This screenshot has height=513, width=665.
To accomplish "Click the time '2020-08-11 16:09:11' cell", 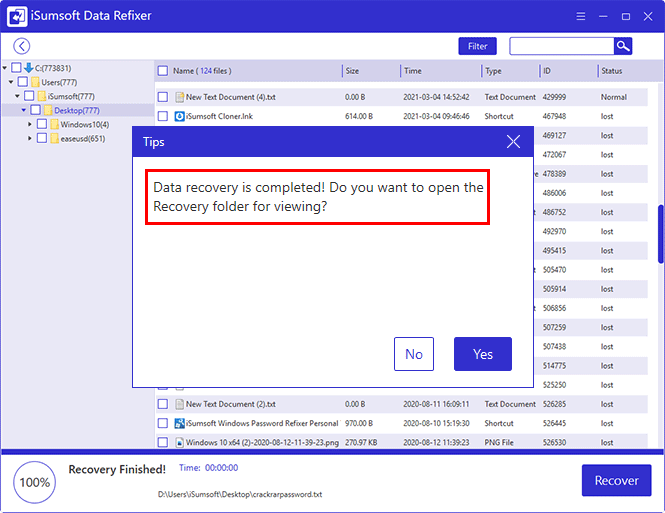I will [436, 404].
